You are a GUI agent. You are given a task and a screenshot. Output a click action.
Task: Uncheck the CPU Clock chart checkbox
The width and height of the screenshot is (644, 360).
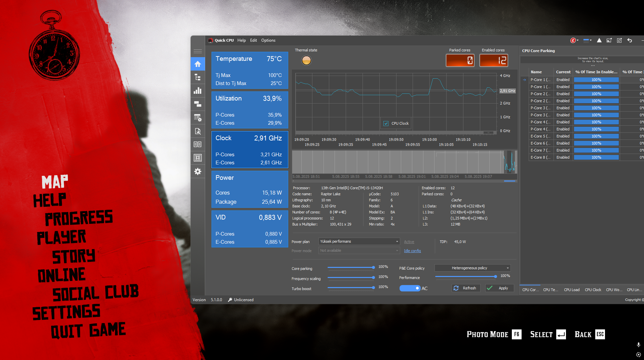pyautogui.click(x=386, y=123)
